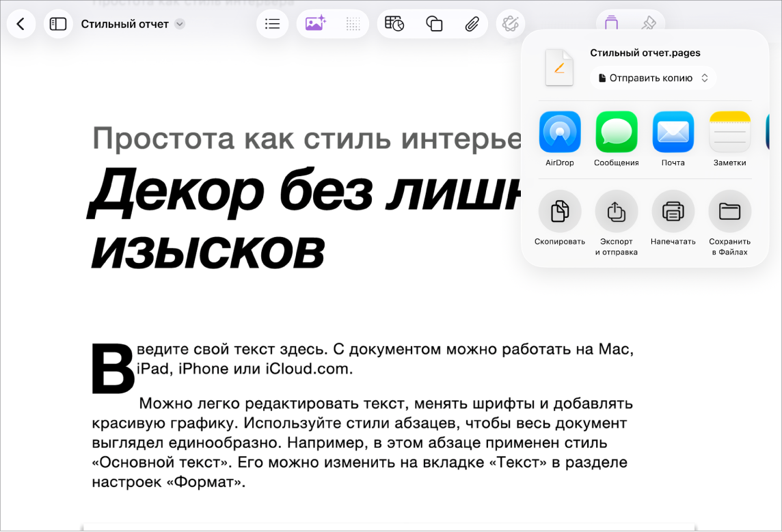Click the drop cap letter В
This screenshot has width=782, height=532.
[113, 369]
